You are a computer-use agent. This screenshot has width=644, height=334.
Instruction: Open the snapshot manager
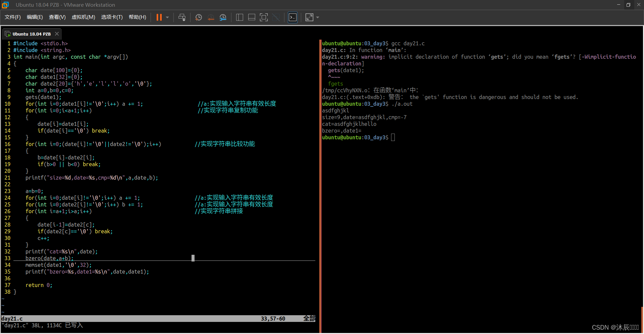tap(223, 17)
